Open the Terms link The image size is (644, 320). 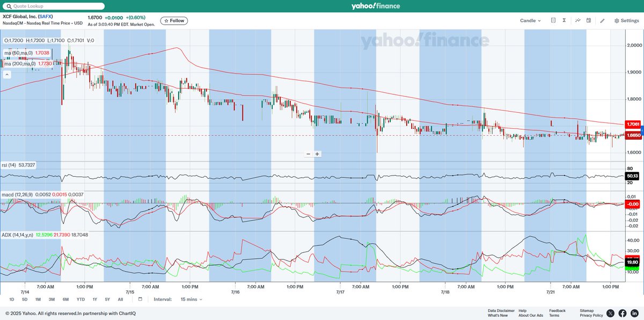pyautogui.click(x=554, y=315)
